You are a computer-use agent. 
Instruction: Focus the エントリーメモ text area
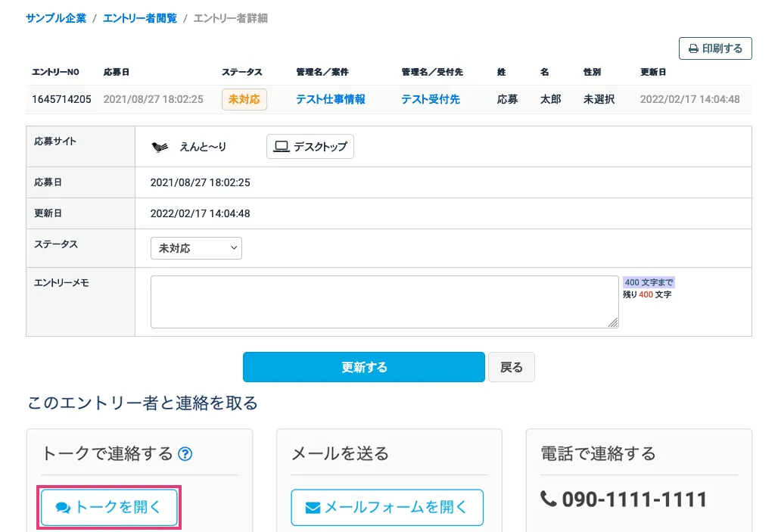[384, 301]
